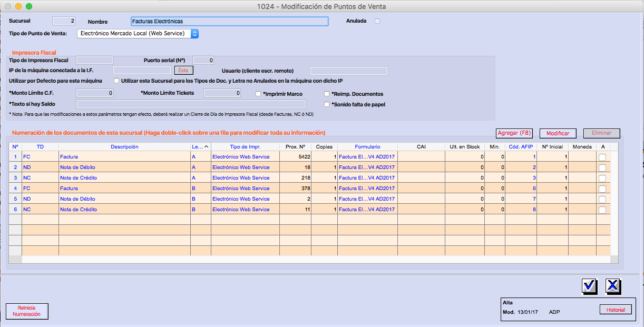644x327 pixels.
Task: Click the Texto si hay Saldo field
Action: pyautogui.click(x=191, y=104)
